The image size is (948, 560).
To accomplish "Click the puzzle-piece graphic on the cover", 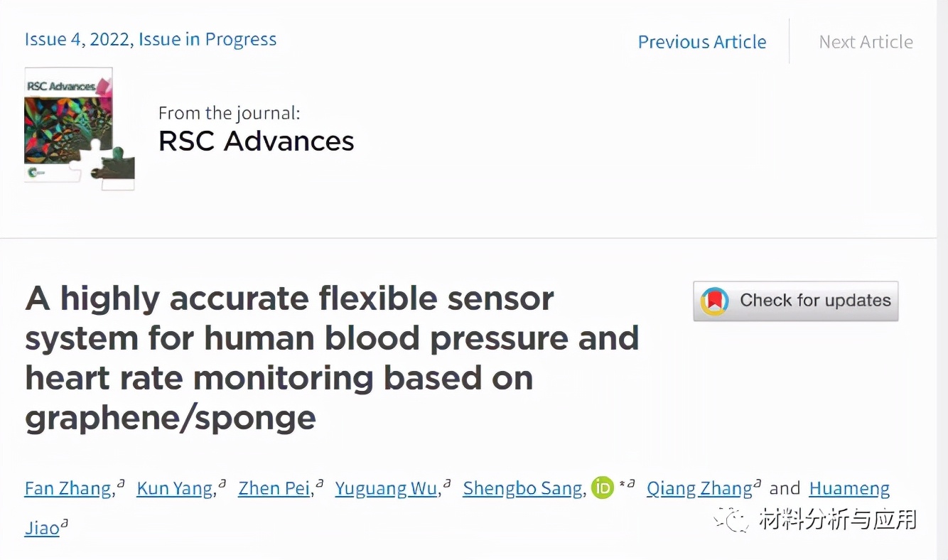I will click(x=117, y=169).
